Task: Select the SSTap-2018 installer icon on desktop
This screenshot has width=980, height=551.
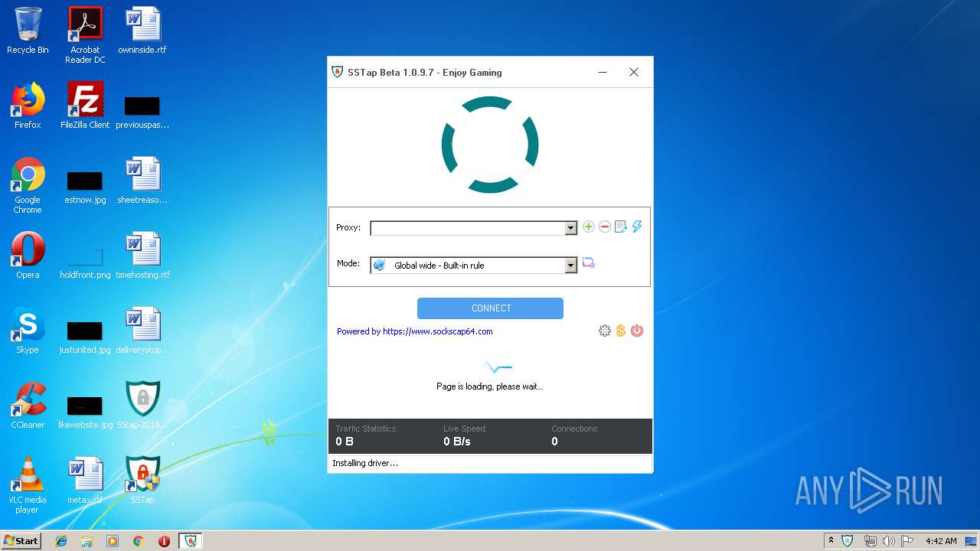Action: point(142,406)
